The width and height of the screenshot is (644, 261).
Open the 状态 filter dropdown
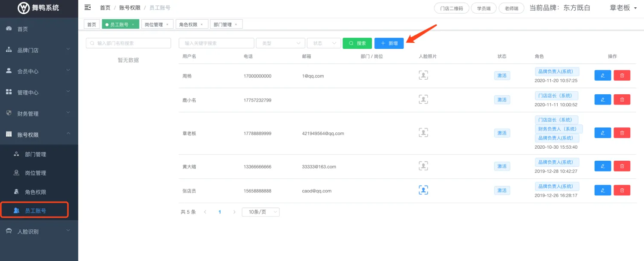(324, 43)
